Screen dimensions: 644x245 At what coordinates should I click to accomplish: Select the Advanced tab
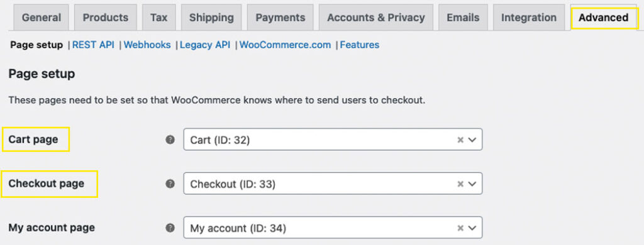(603, 18)
